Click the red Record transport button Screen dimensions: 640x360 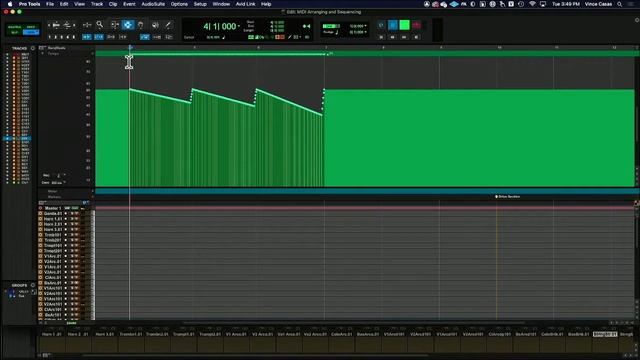[x=416, y=25]
